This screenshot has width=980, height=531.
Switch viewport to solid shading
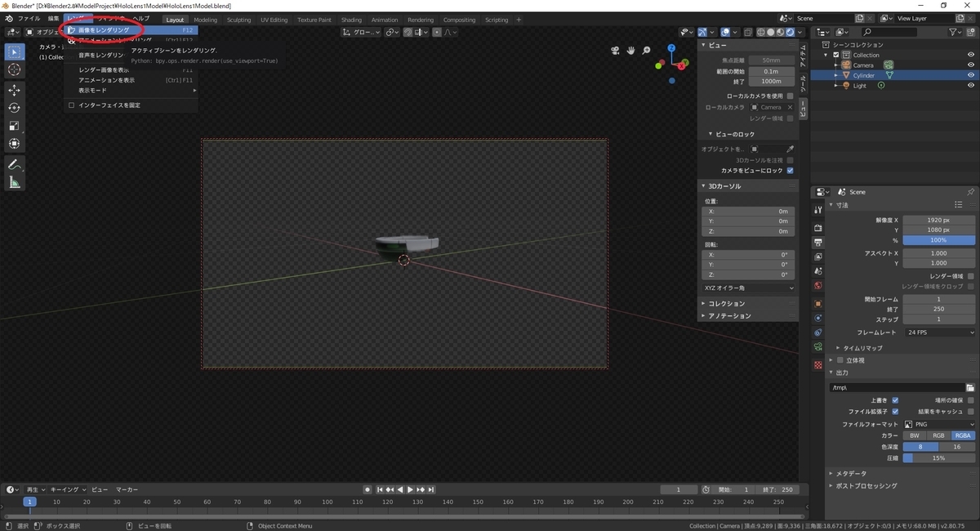pos(772,32)
